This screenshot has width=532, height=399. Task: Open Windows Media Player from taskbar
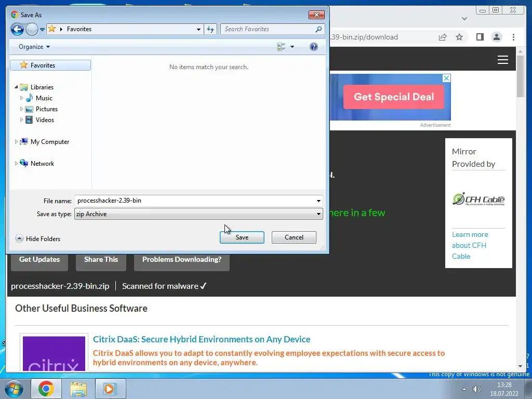110,389
